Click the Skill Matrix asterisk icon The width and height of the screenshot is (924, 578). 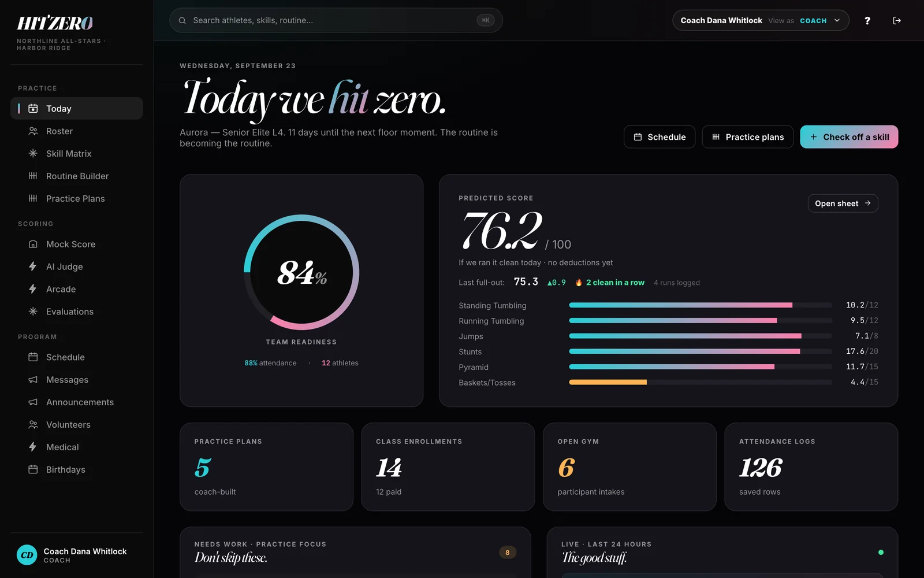33,154
